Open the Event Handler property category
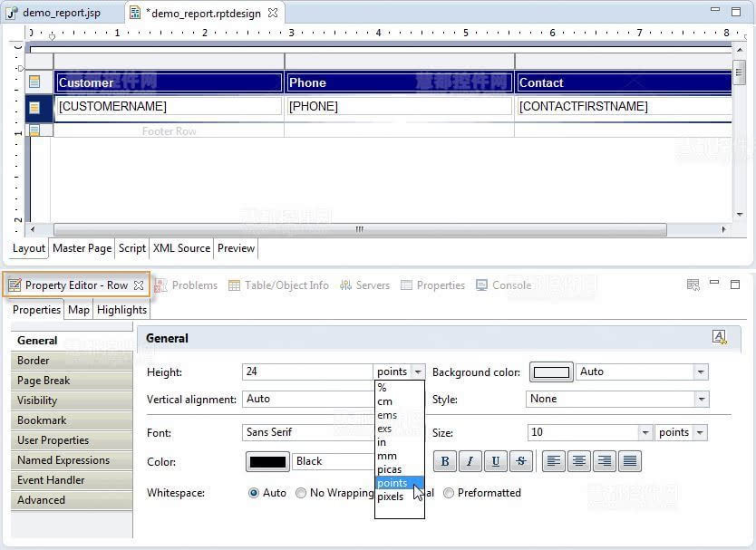Image resolution: width=756 pixels, height=550 pixels. [72, 480]
